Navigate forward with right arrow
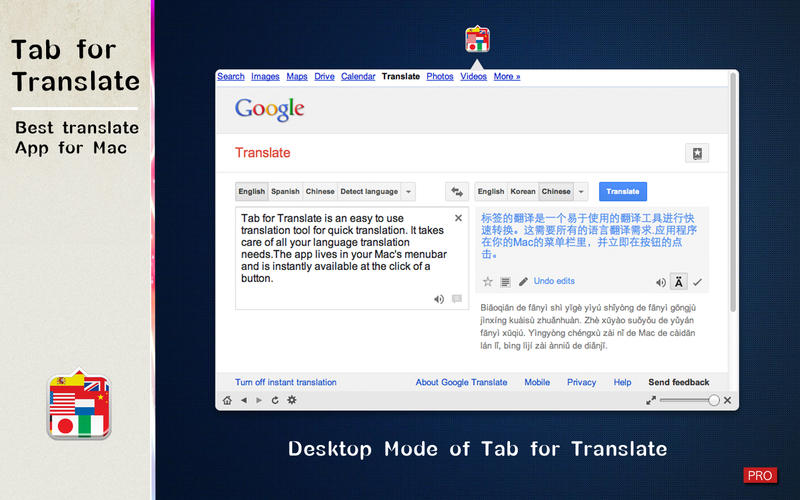Screen dimensions: 800x500 pyautogui.click(x=259, y=401)
